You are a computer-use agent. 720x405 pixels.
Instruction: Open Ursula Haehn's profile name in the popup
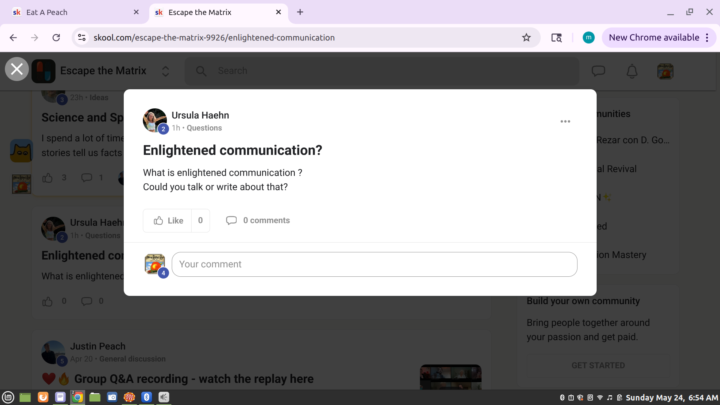tap(200, 115)
